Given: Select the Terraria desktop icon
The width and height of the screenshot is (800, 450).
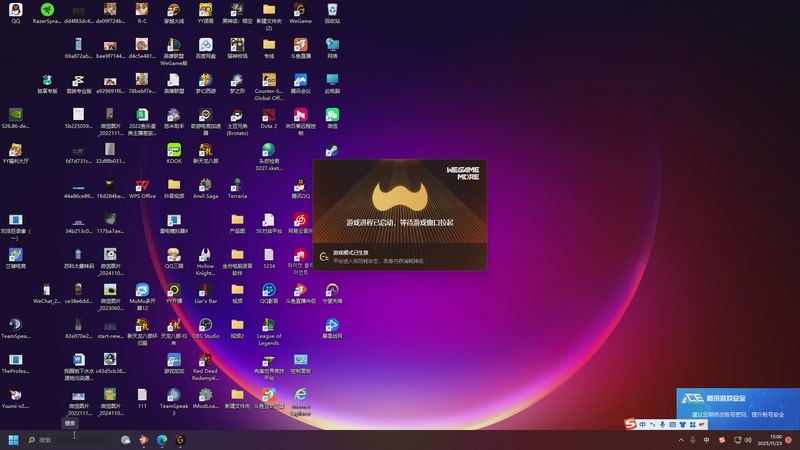Looking at the screenshot, I should tap(237, 189).
